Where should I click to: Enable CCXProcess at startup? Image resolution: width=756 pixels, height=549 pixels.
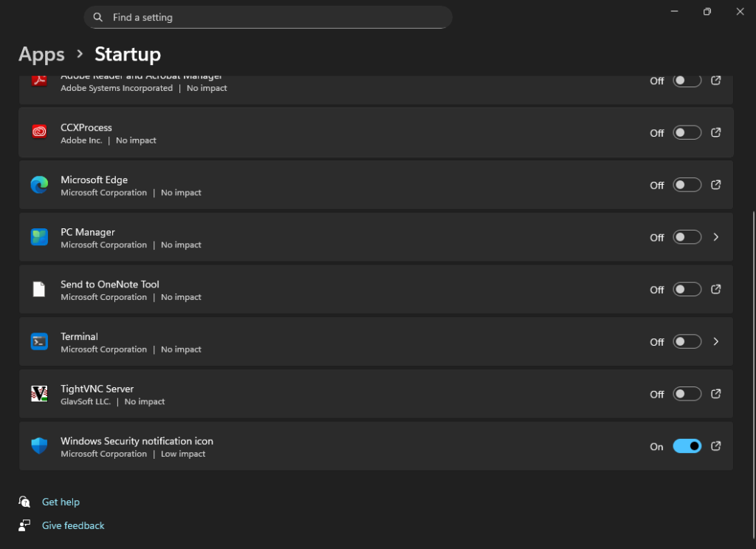coord(687,132)
